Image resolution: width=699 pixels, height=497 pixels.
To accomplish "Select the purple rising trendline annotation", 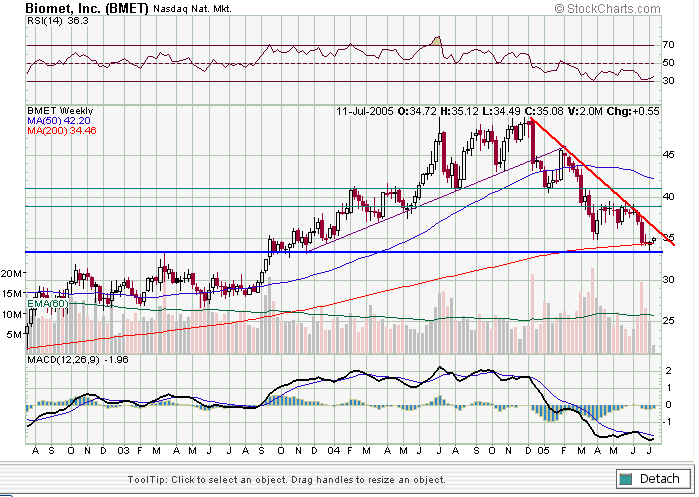I will pyautogui.click(x=435, y=200).
